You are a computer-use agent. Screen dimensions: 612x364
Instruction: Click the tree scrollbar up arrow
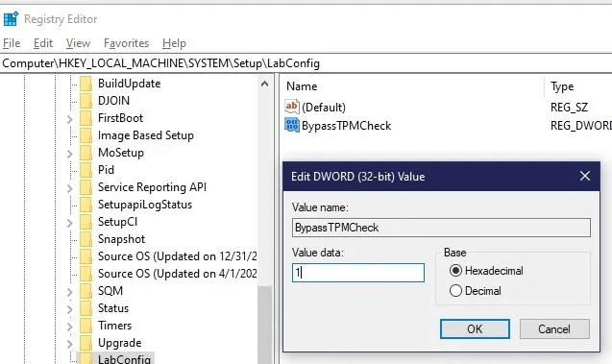pos(264,84)
